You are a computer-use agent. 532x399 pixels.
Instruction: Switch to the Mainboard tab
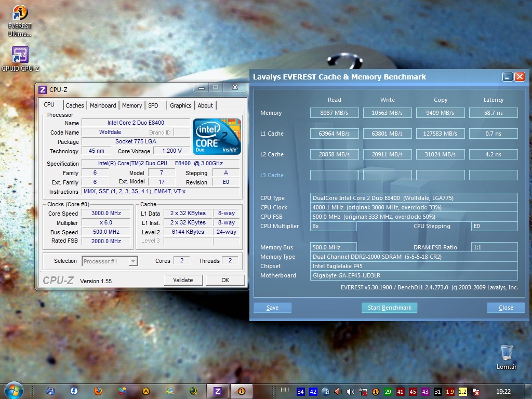coord(103,105)
